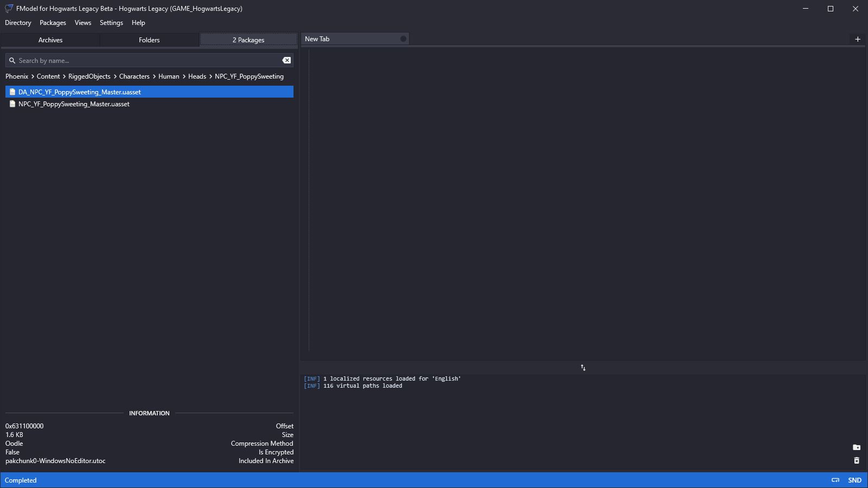This screenshot has width=868, height=488.
Task: Go to Phoenix in the breadcrumb
Action: point(17,76)
